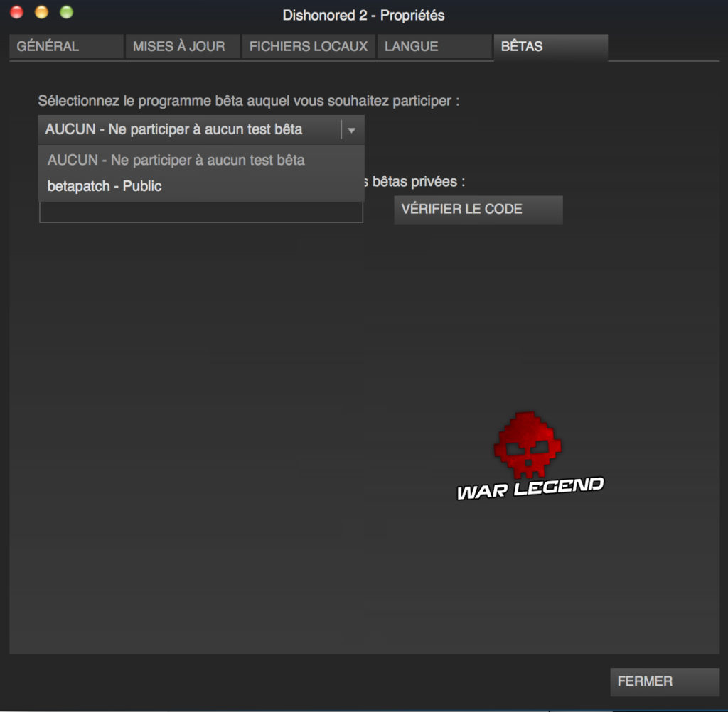Click the bêtas privées label text
Viewport: 728px width, 712px height.
(418, 181)
